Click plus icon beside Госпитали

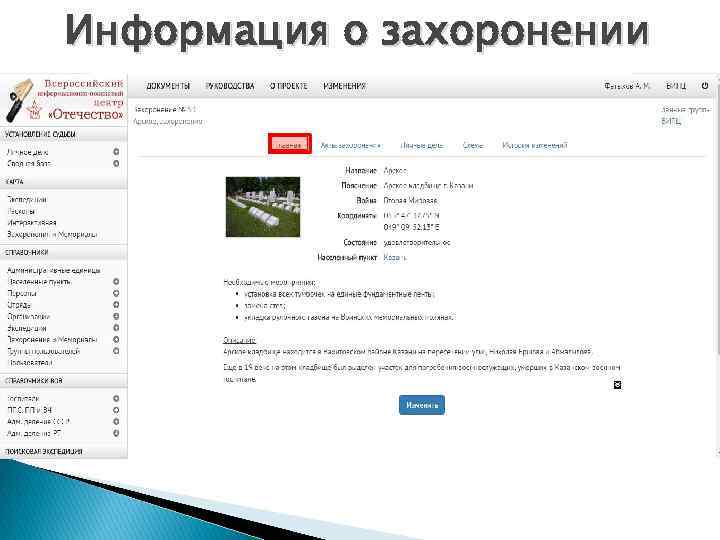click(116, 399)
